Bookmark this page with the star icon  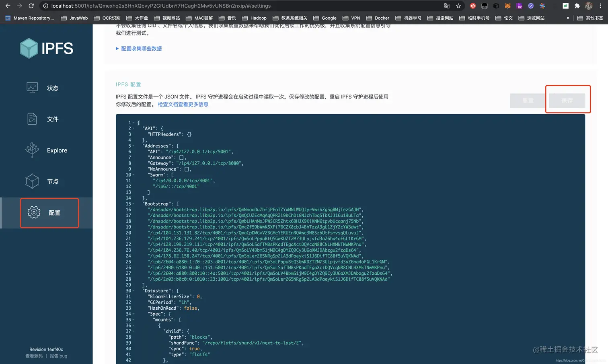click(x=458, y=6)
